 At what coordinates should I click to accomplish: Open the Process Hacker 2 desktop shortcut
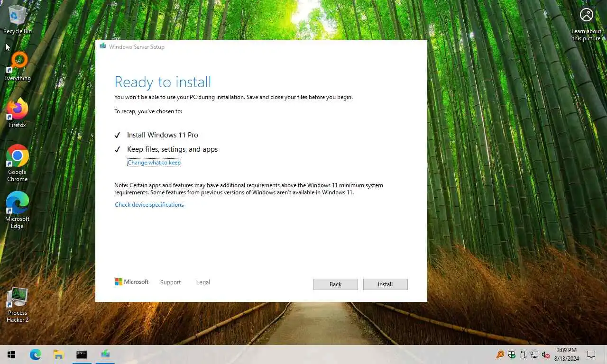[18, 304]
